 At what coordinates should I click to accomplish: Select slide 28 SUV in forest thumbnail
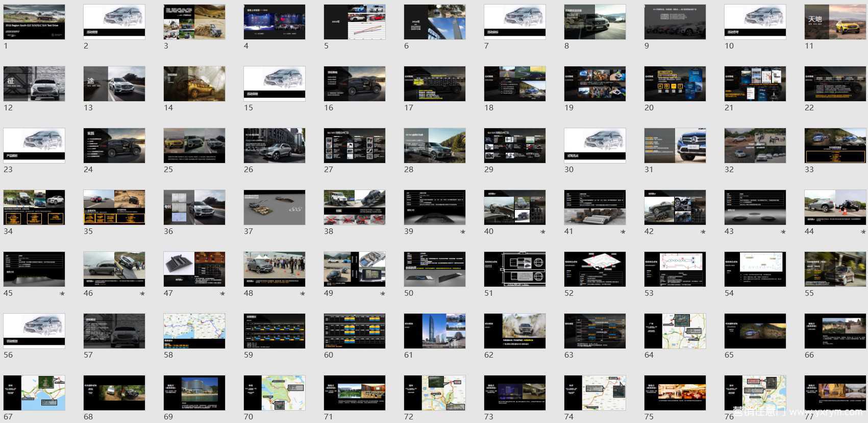(435, 146)
